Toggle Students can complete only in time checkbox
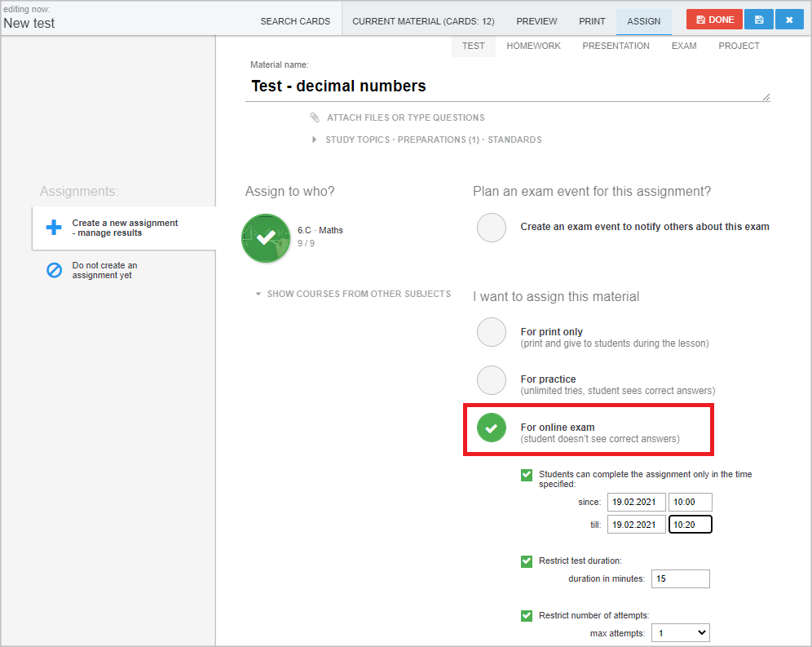 527,475
